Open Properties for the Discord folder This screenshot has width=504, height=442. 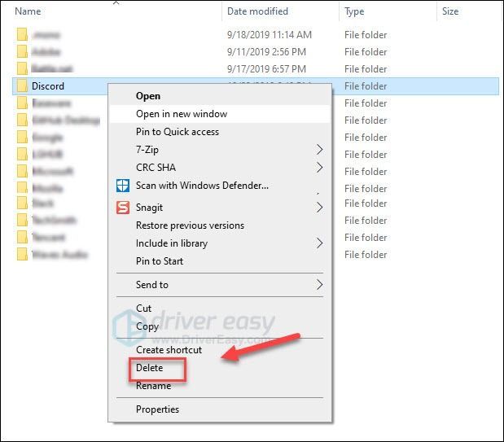coord(157,409)
